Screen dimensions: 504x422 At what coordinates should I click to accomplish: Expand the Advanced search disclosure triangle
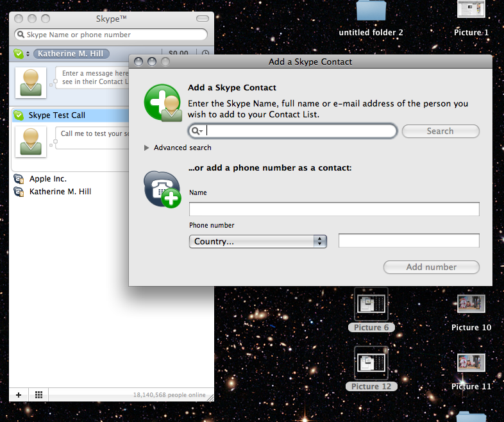[147, 148]
